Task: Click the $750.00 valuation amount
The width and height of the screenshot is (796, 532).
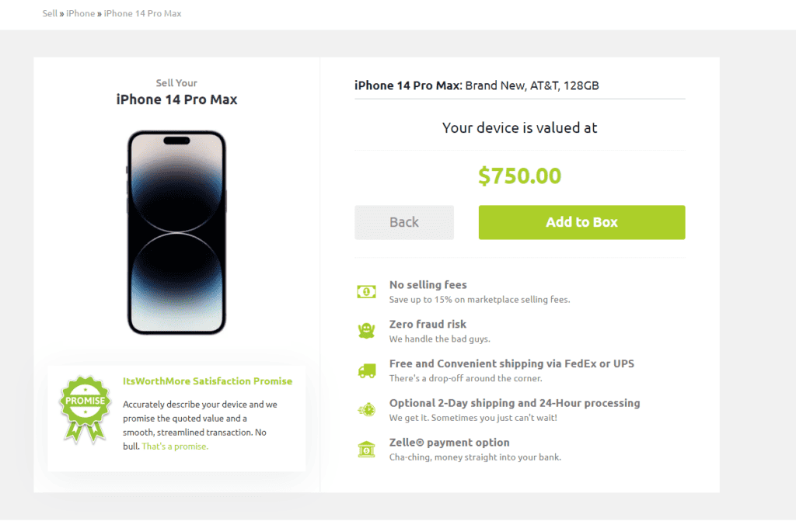Action: pyautogui.click(x=519, y=176)
